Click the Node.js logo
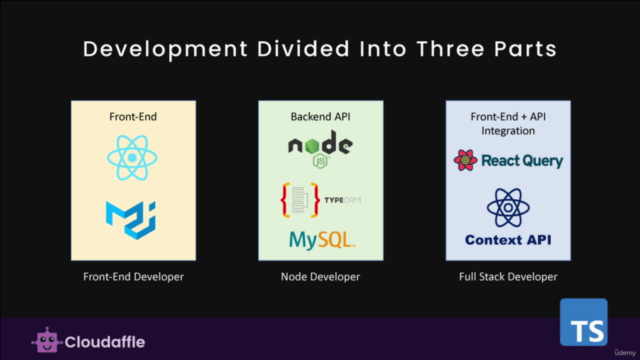 [320, 149]
